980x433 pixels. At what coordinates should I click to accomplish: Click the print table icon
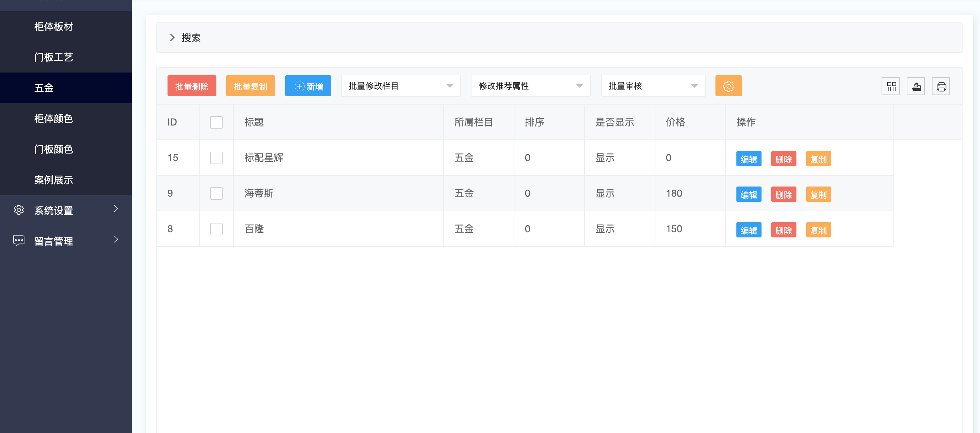(x=941, y=86)
